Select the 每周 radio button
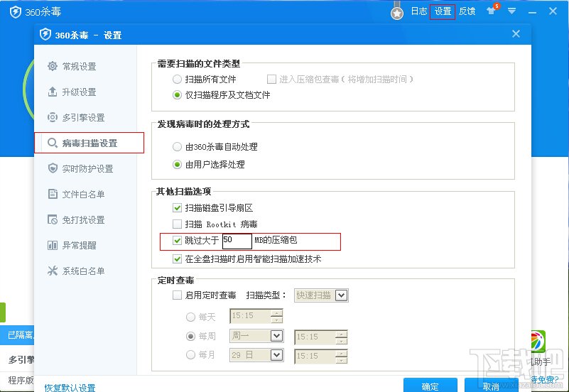Viewport: 569px width, 392px height. (x=190, y=336)
